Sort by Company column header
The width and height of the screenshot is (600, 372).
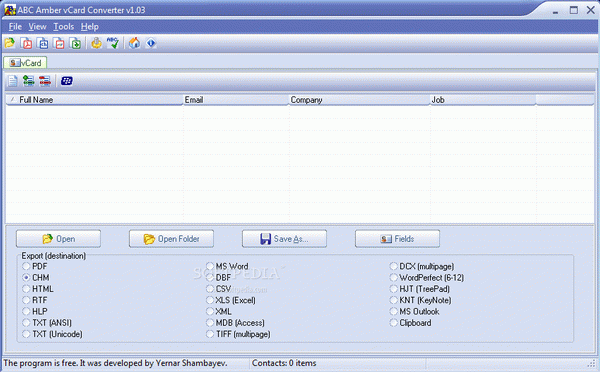[359, 100]
